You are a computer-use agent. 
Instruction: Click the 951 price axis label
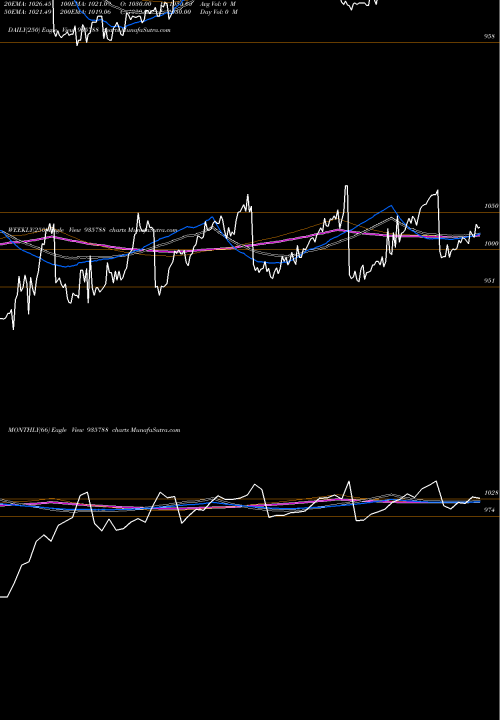[x=489, y=280]
